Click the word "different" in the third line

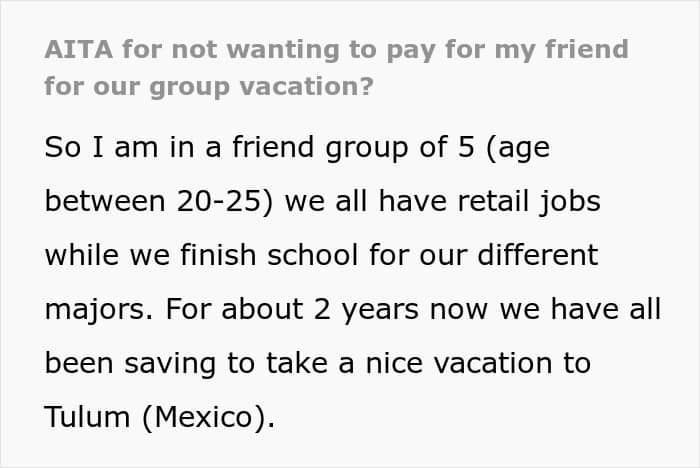point(538,255)
